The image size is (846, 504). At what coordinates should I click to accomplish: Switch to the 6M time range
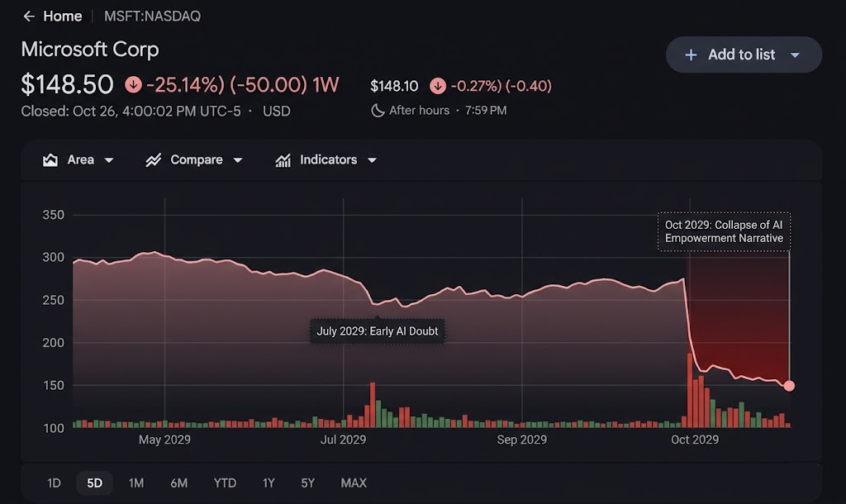tap(178, 483)
